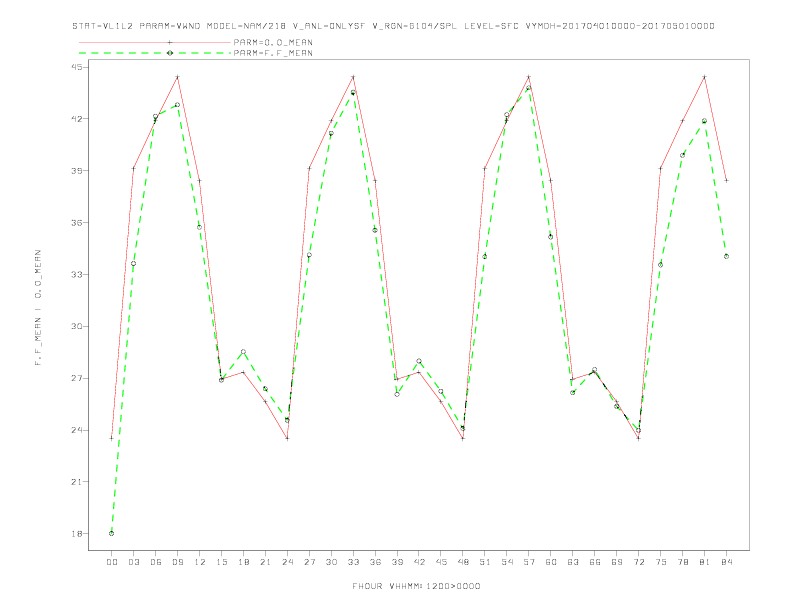The height and width of the screenshot is (612, 792).
Task: Click green circle data point at hour 18
Action: point(243,351)
